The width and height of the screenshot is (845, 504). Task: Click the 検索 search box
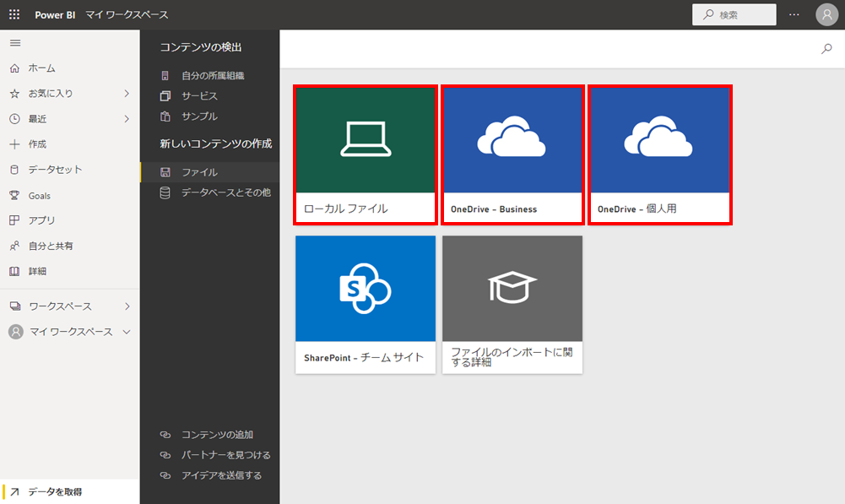[x=734, y=14]
